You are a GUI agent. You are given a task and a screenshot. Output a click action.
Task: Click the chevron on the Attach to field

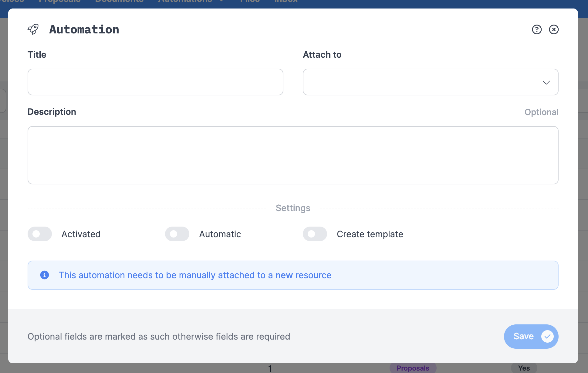tap(546, 82)
